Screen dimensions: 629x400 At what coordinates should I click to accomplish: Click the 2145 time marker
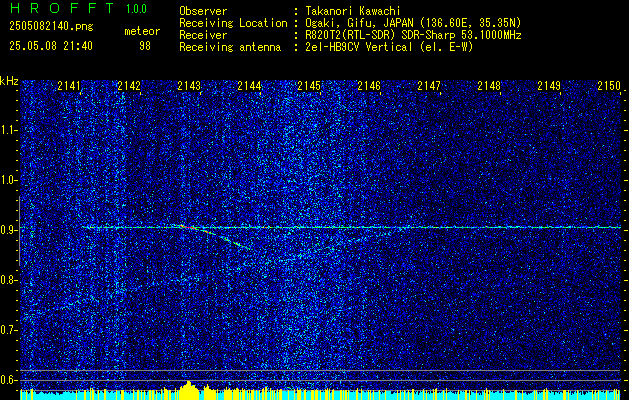[x=309, y=86]
